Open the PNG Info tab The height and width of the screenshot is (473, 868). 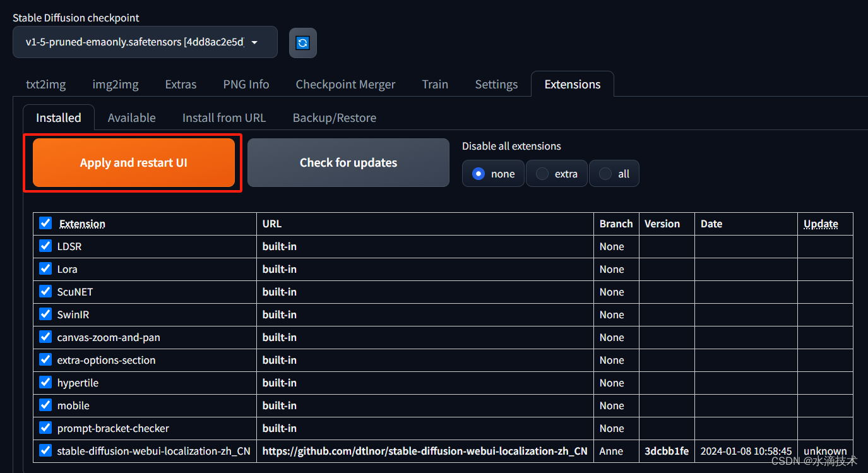pyautogui.click(x=246, y=84)
